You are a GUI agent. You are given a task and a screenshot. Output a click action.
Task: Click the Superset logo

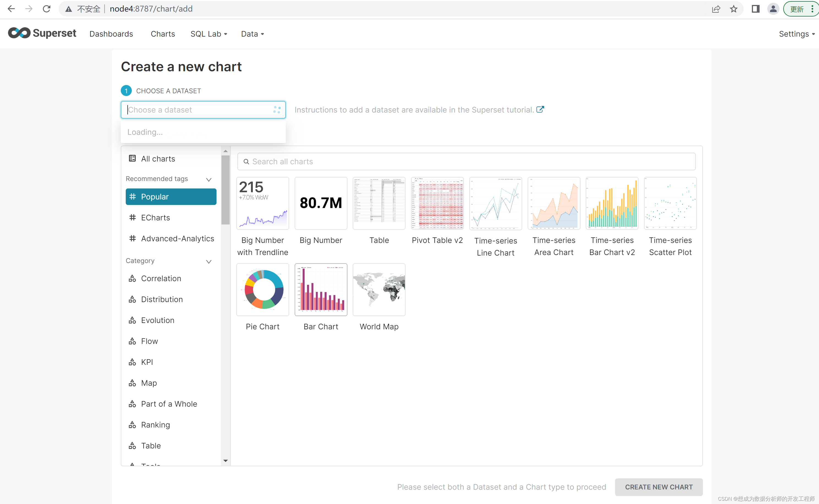(42, 33)
